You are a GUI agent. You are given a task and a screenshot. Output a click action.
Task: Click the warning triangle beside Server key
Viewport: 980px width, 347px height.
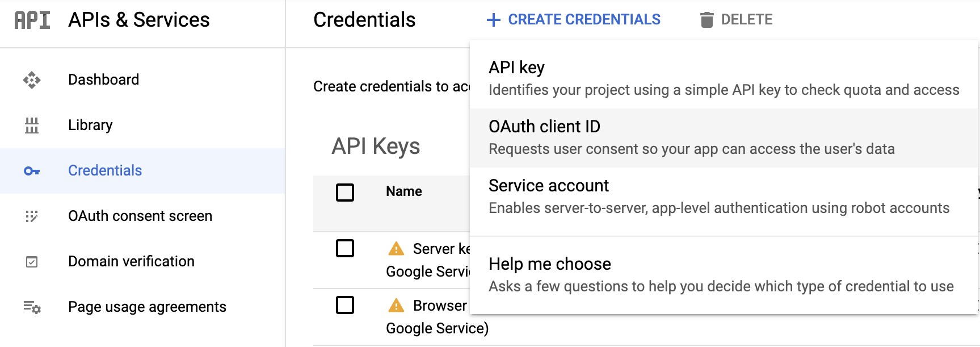(x=397, y=248)
